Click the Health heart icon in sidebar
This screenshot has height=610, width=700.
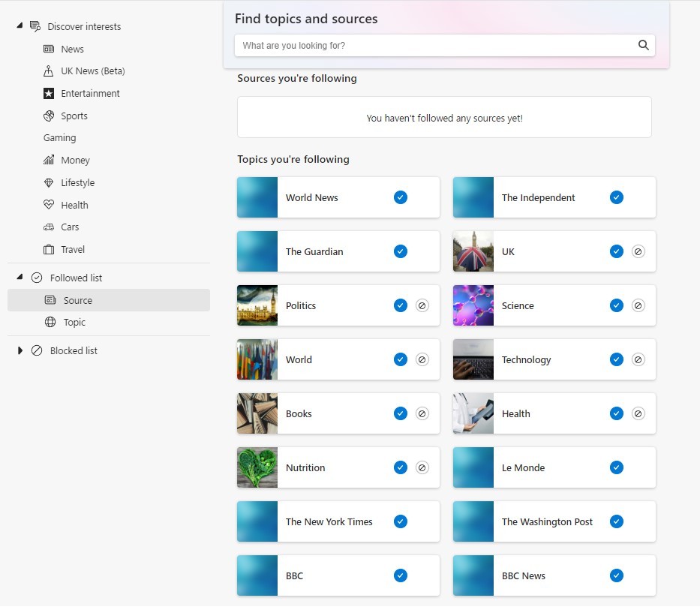pos(49,205)
